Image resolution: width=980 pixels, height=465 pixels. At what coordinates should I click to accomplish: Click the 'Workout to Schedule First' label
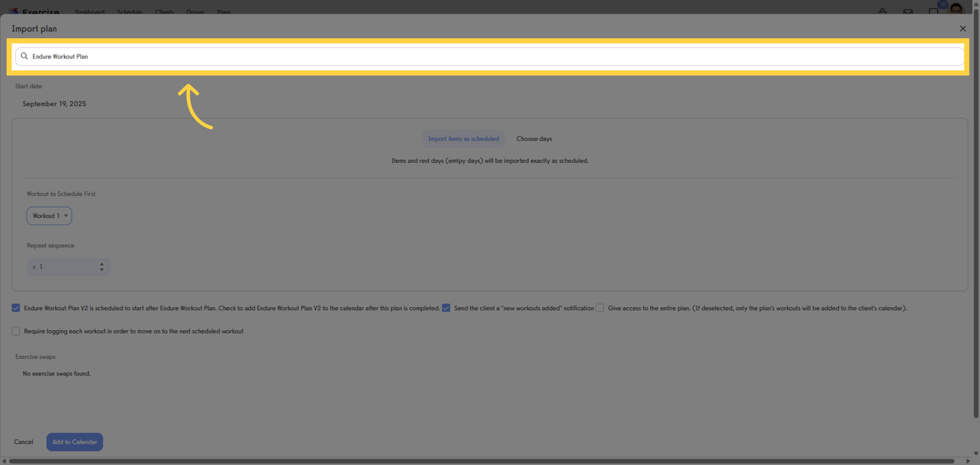(61, 194)
